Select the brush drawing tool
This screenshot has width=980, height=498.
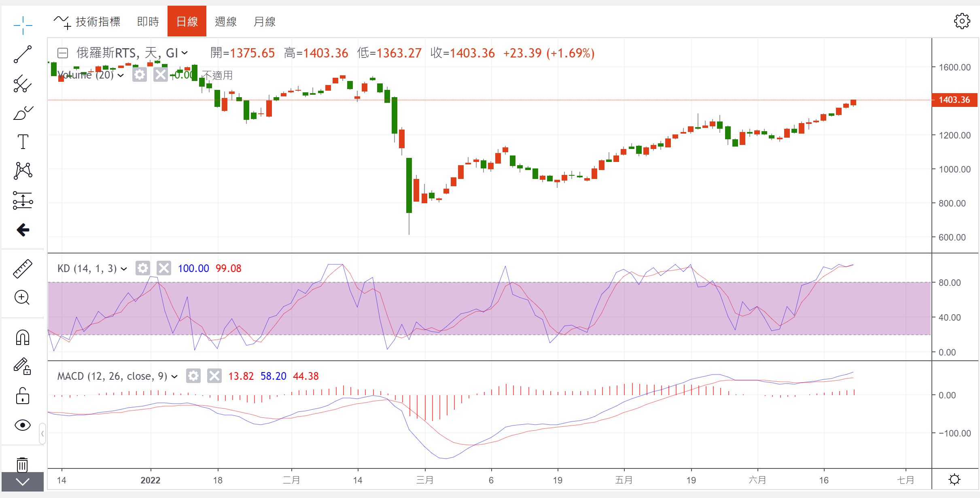tap(23, 113)
